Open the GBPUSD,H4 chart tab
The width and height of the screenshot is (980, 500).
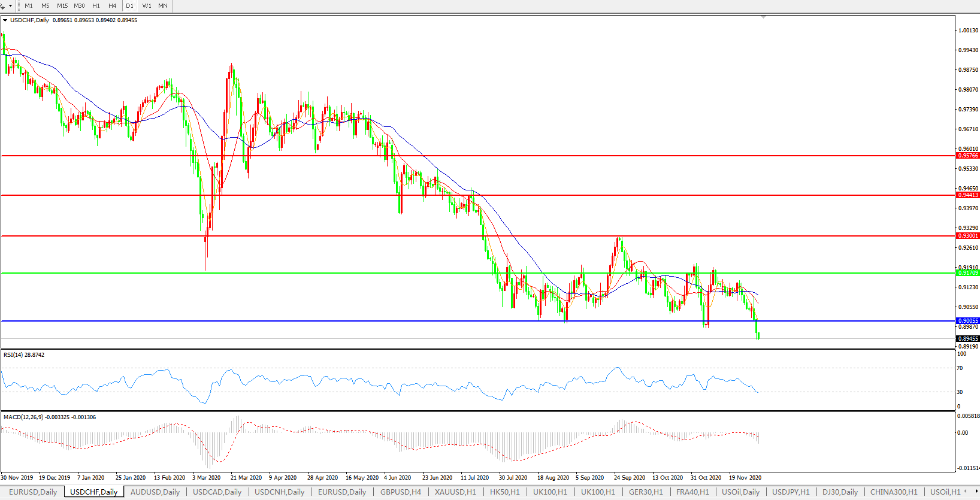point(400,492)
